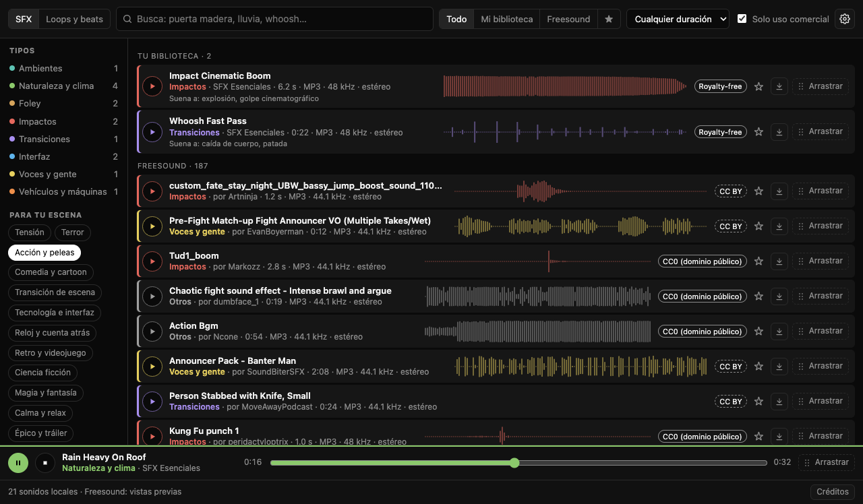Click the Arrastrar button in the player bar
The image size is (863, 504).
pos(827,462)
